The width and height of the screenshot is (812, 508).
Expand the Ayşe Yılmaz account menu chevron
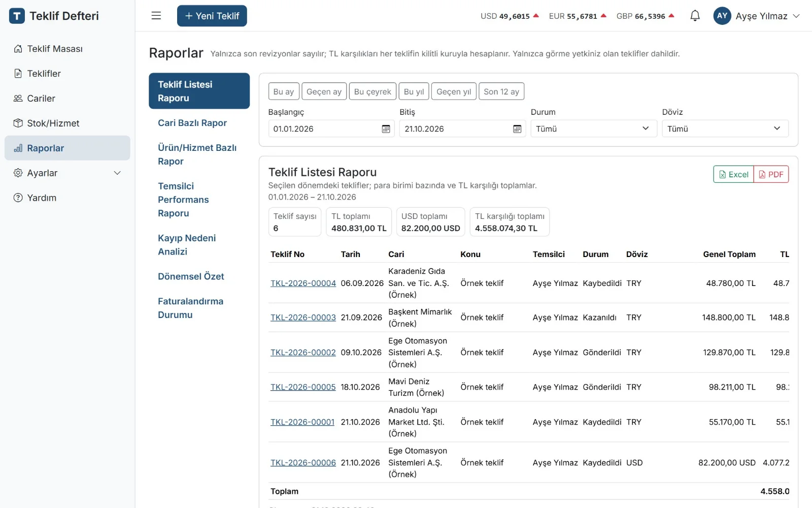click(796, 16)
